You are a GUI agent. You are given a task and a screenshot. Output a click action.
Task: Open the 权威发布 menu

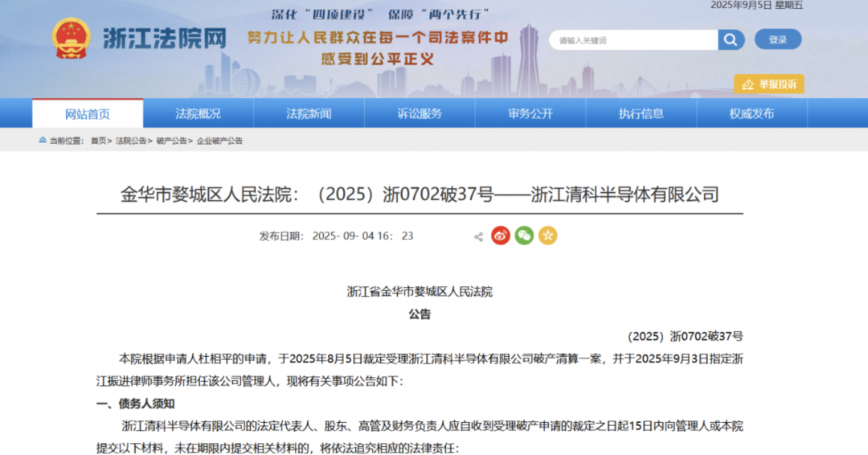pos(751,113)
